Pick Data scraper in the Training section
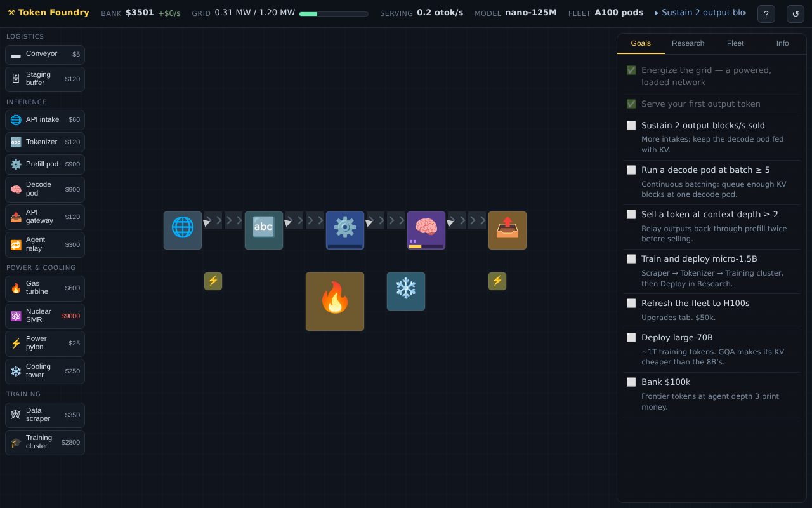 tap(45, 415)
